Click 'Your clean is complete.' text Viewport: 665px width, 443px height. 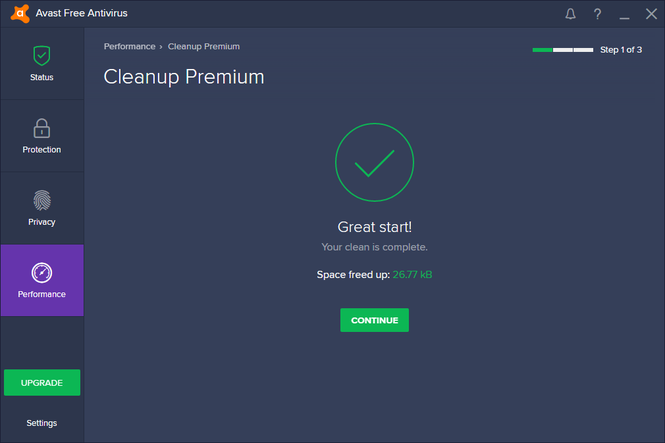pos(374,247)
